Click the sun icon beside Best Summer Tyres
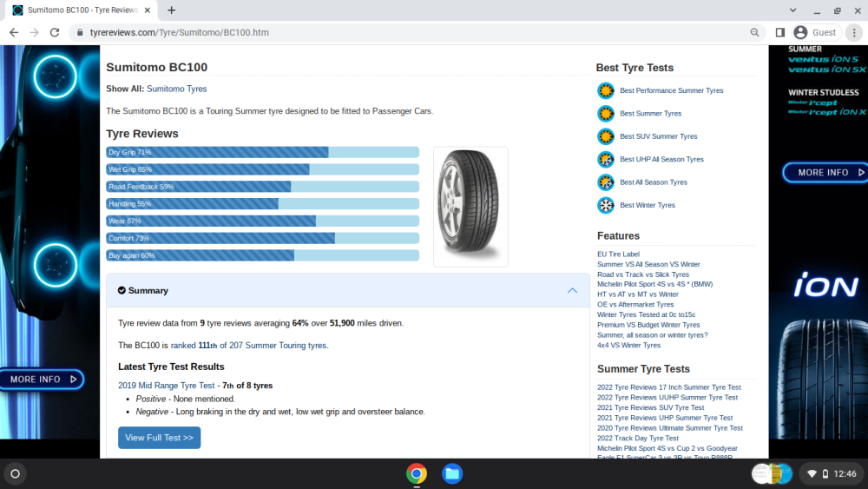This screenshot has height=489, width=868. coord(606,114)
